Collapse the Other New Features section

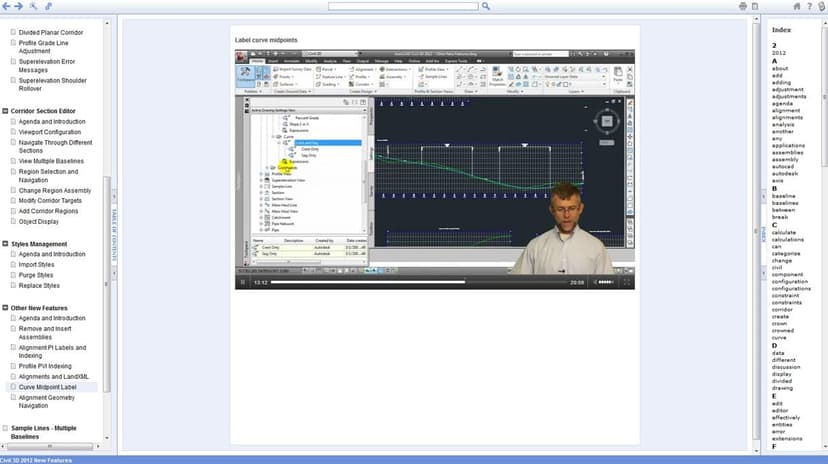(5, 308)
